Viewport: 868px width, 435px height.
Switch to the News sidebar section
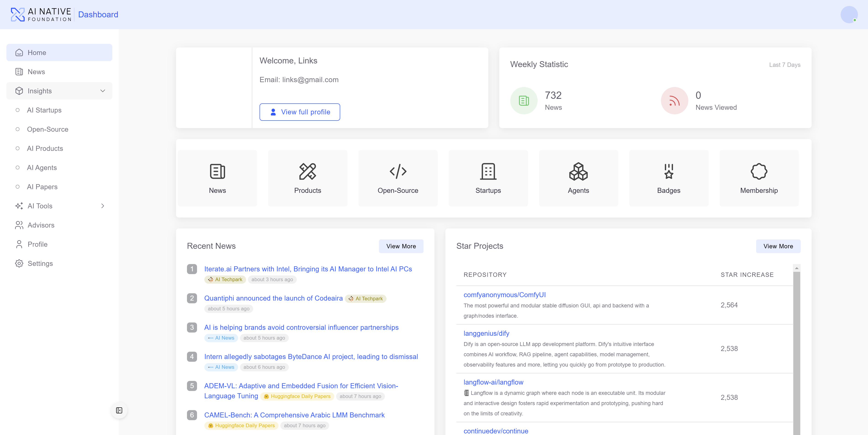point(36,72)
